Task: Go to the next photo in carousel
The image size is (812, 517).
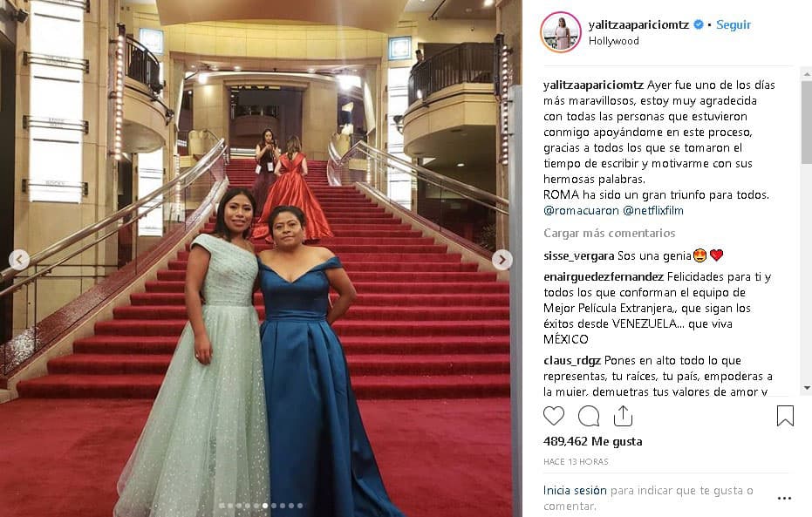Action: 502,260
